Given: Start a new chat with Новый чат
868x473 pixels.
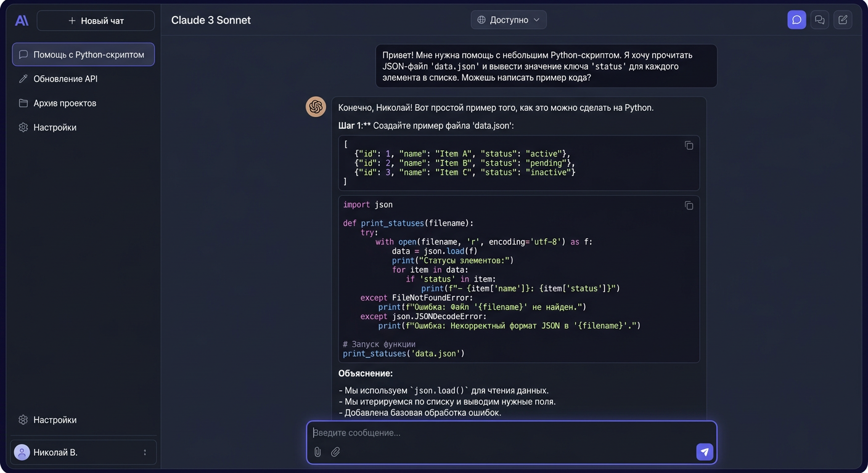Looking at the screenshot, I should pyautogui.click(x=96, y=20).
